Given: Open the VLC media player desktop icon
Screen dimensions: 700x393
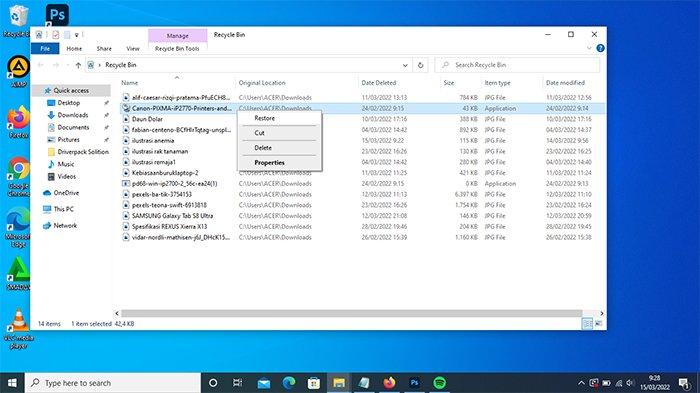Looking at the screenshot, I should click(x=18, y=329).
